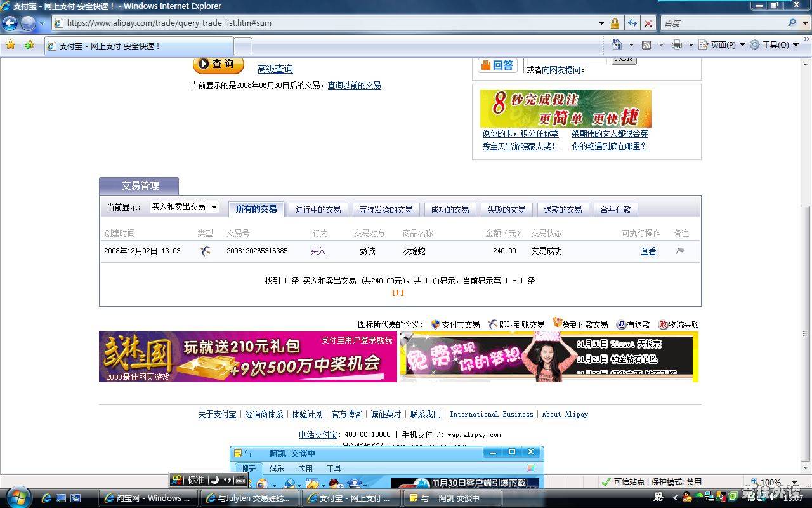
Task: Click 查看 link for the transaction
Action: pyautogui.click(x=648, y=251)
